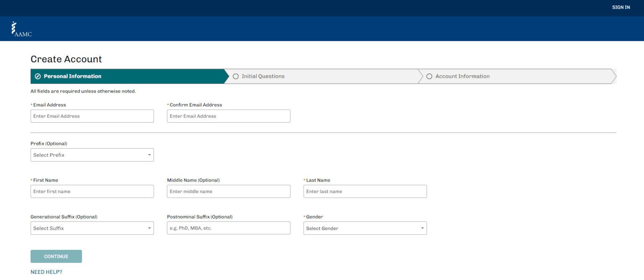Click the Confirm Email Address field
This screenshot has height=280, width=644.
[229, 116]
